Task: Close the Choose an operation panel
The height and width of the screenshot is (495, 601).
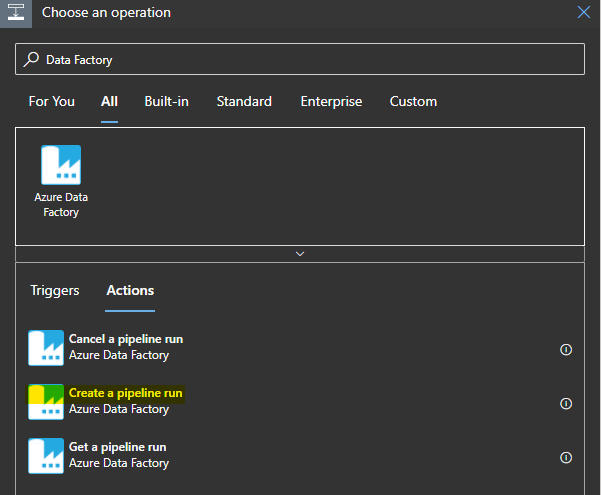Action: pyautogui.click(x=584, y=13)
